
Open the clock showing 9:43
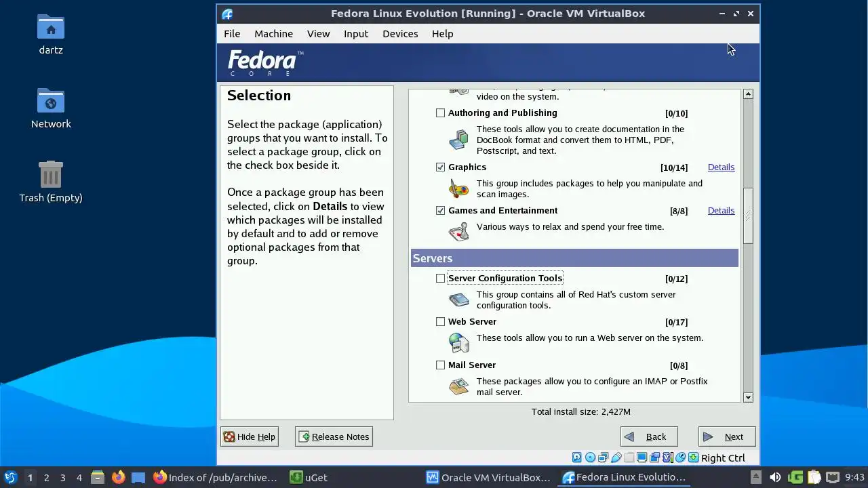[854, 477]
